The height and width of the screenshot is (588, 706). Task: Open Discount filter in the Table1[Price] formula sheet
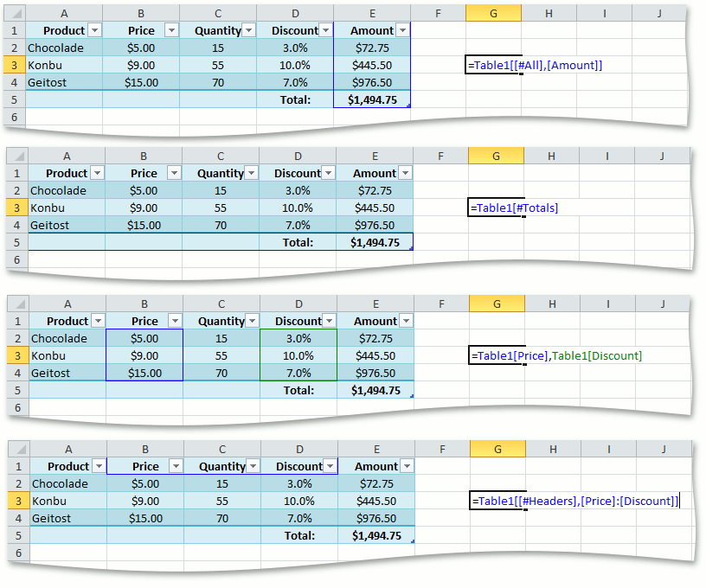pyautogui.click(x=329, y=321)
